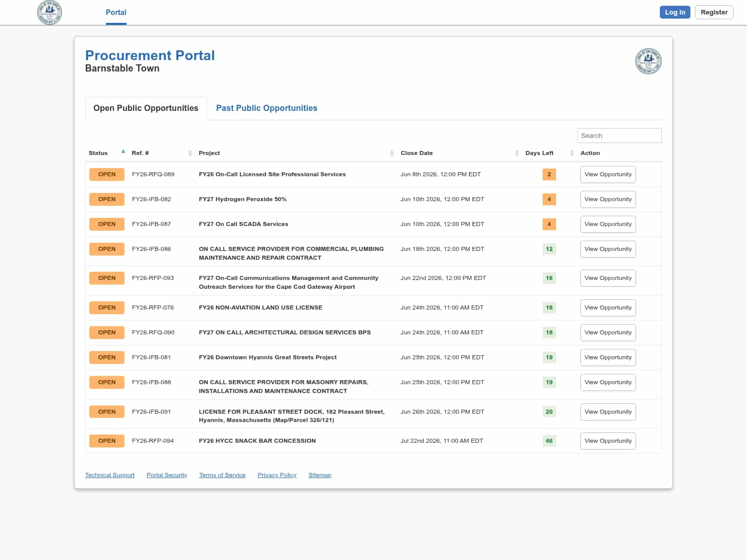Click project title FY26 NON-AVIATION LAND USE LICENSE

pos(260,307)
